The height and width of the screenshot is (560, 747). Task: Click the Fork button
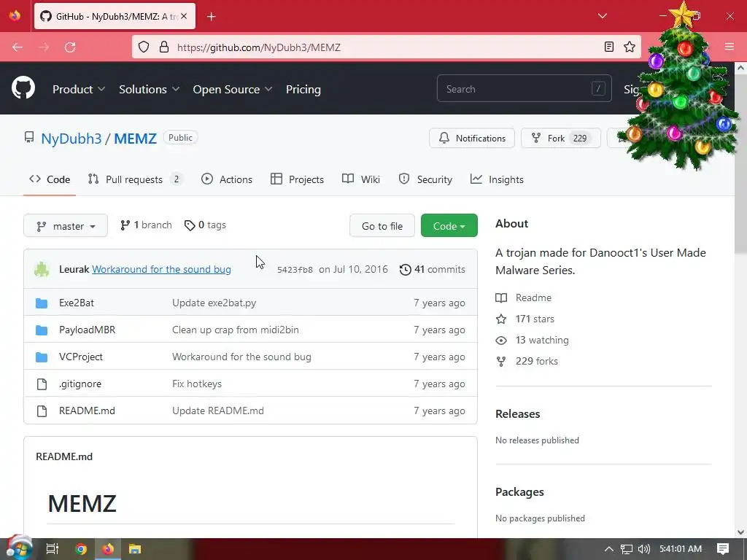[x=561, y=138]
